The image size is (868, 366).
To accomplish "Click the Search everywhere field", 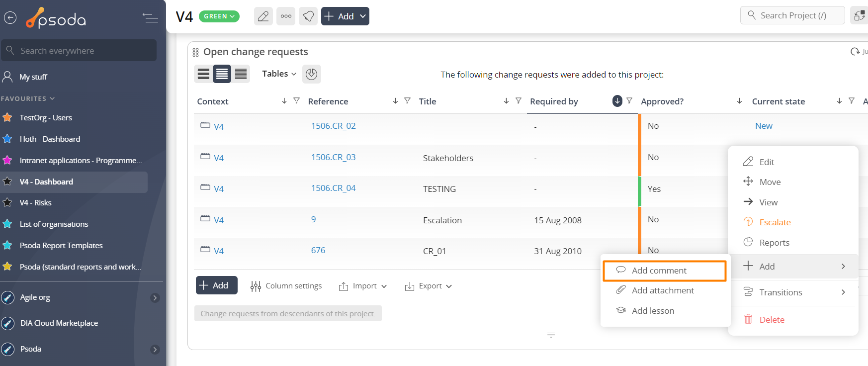I will 79,50.
